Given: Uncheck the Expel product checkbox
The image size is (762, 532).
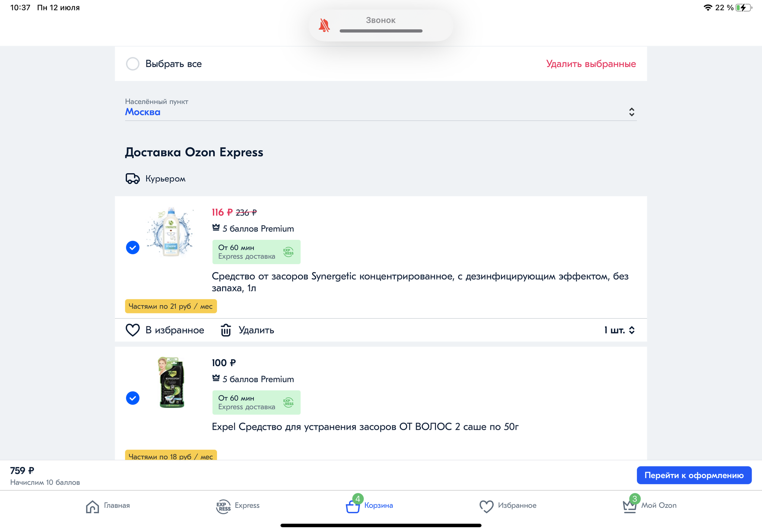Looking at the screenshot, I should 132,398.
